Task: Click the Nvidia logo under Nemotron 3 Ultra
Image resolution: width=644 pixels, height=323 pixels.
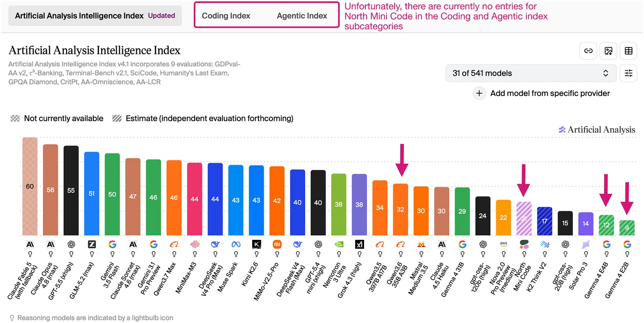Action: pyautogui.click(x=338, y=244)
